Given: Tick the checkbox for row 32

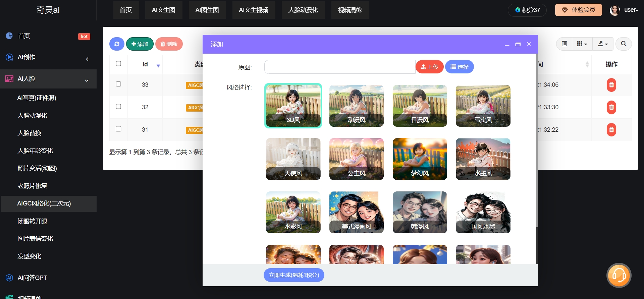Looking at the screenshot, I should 118,107.
